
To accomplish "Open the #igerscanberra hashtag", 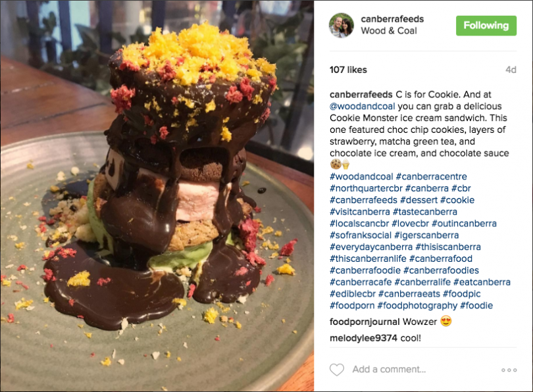I will [426, 235].
